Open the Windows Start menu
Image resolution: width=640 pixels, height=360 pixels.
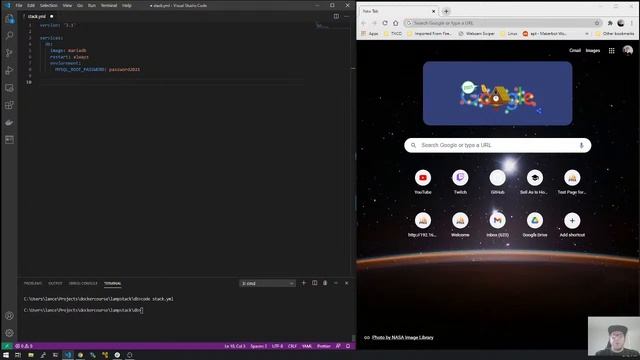tap(6, 355)
